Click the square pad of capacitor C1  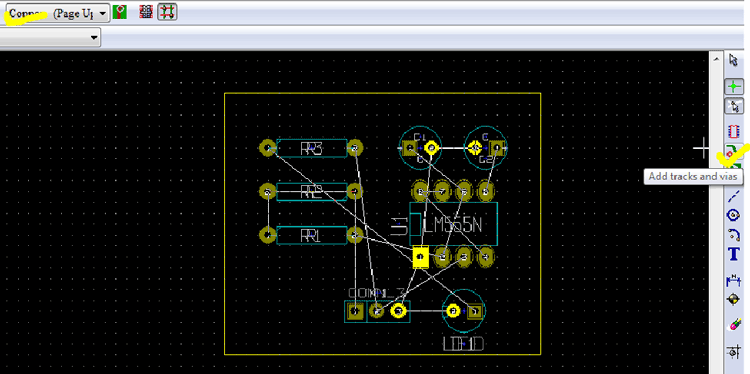pos(409,148)
